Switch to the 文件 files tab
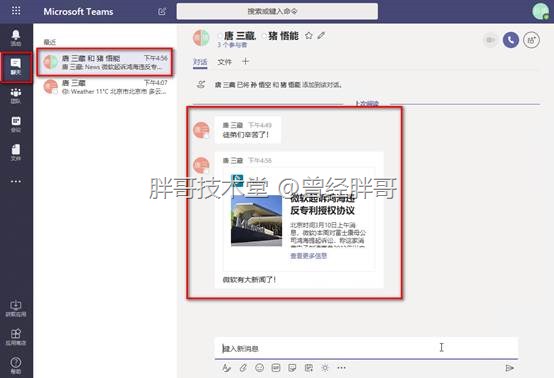 224,62
